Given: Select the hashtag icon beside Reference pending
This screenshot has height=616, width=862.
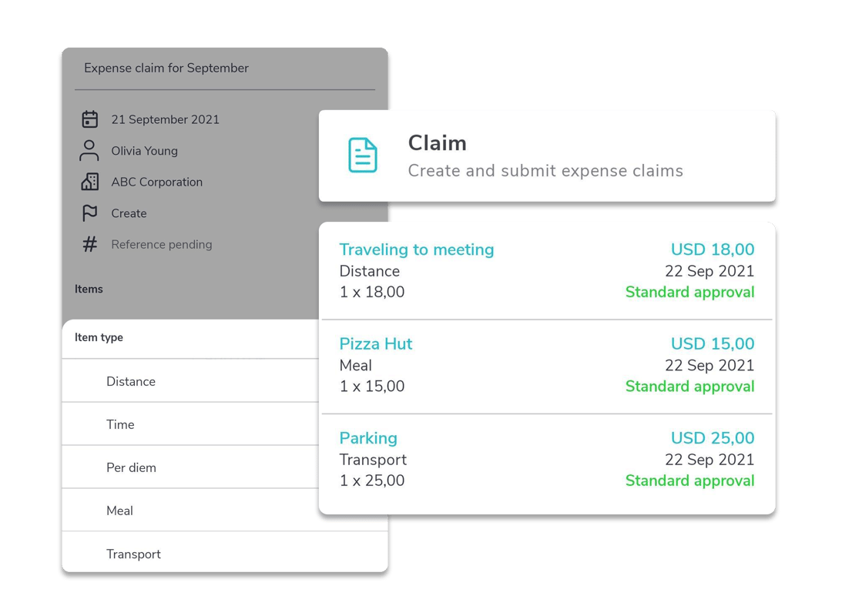Looking at the screenshot, I should [89, 244].
